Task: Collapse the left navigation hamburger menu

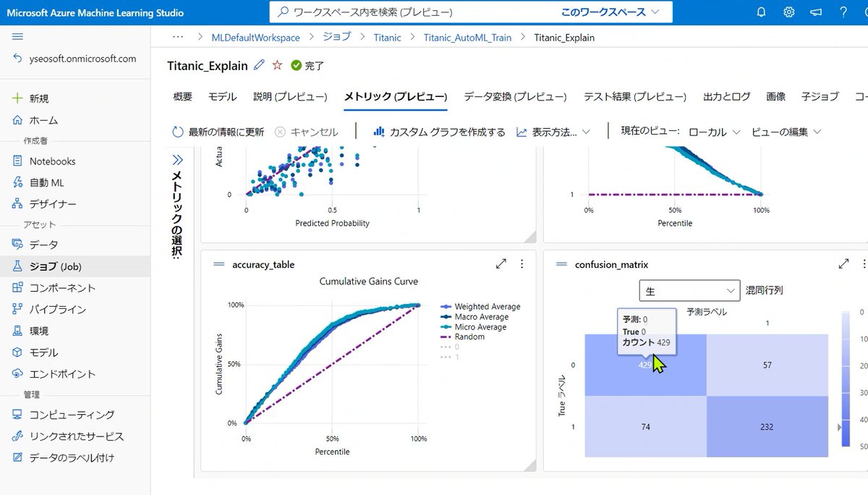Action: click(x=18, y=37)
